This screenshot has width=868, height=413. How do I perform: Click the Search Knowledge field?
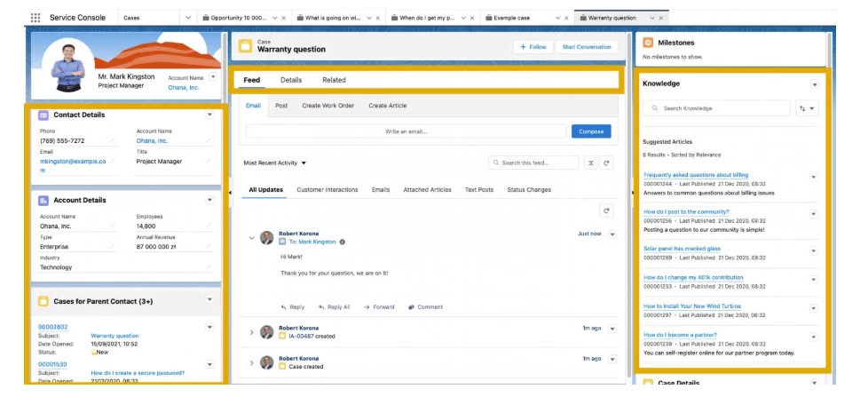pos(717,108)
